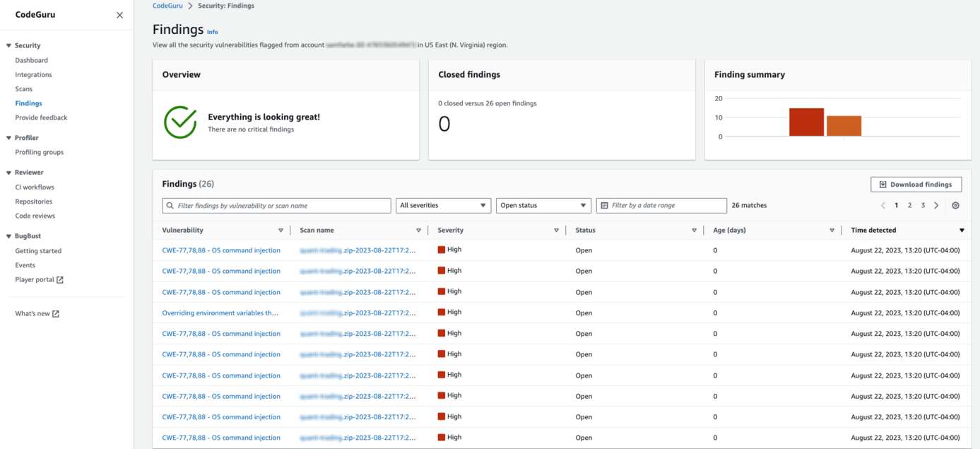Screen dimensions: 980x449
Task: Open the Info link beside Findings
Action: 212,32
